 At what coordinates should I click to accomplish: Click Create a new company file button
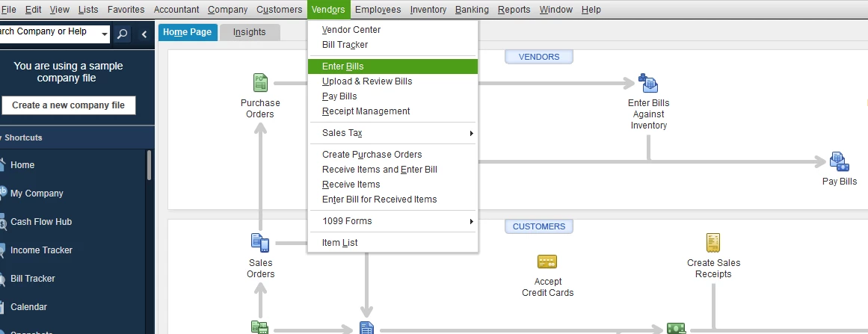coord(69,105)
